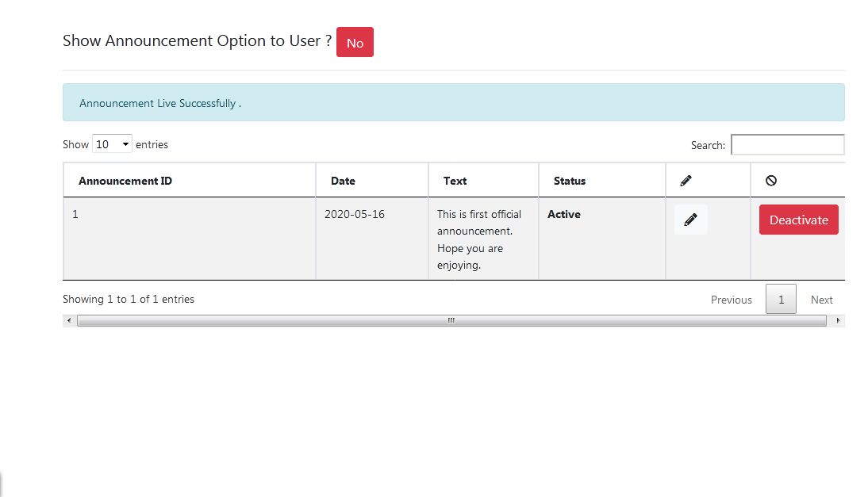The height and width of the screenshot is (497, 868).
Task: Disable the announcement with Deactivate
Action: click(x=798, y=220)
